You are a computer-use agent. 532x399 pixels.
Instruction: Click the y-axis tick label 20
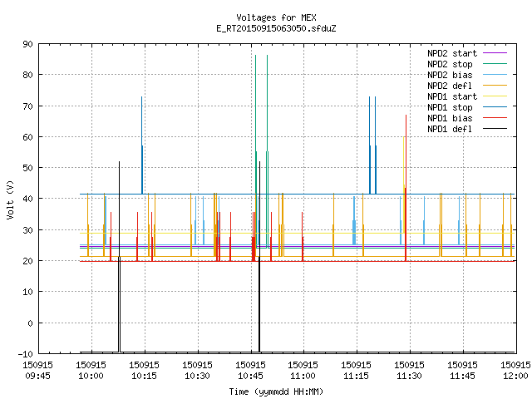(27, 261)
